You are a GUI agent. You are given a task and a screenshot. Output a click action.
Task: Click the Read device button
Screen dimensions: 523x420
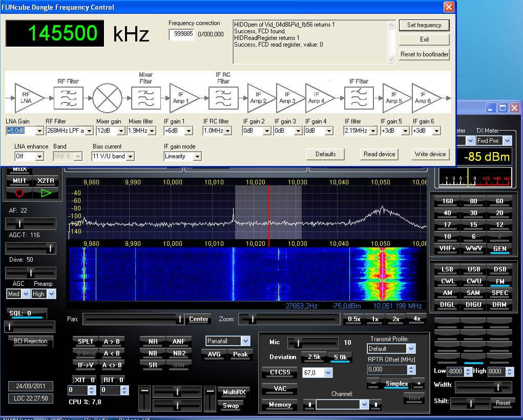(x=379, y=154)
